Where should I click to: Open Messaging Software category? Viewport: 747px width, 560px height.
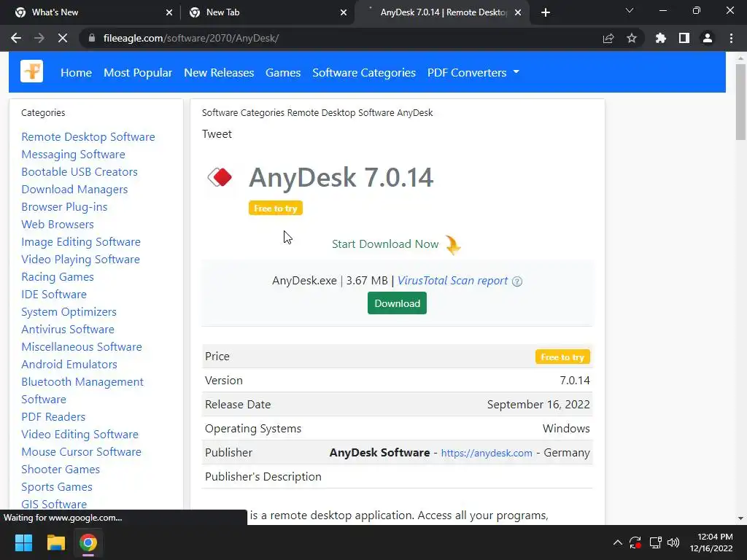74,155
